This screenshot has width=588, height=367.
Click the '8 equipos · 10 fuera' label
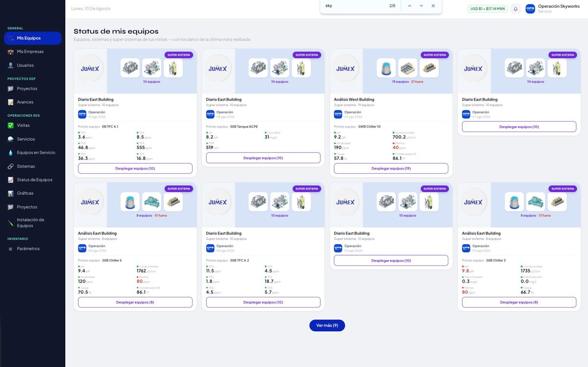tap(151, 215)
